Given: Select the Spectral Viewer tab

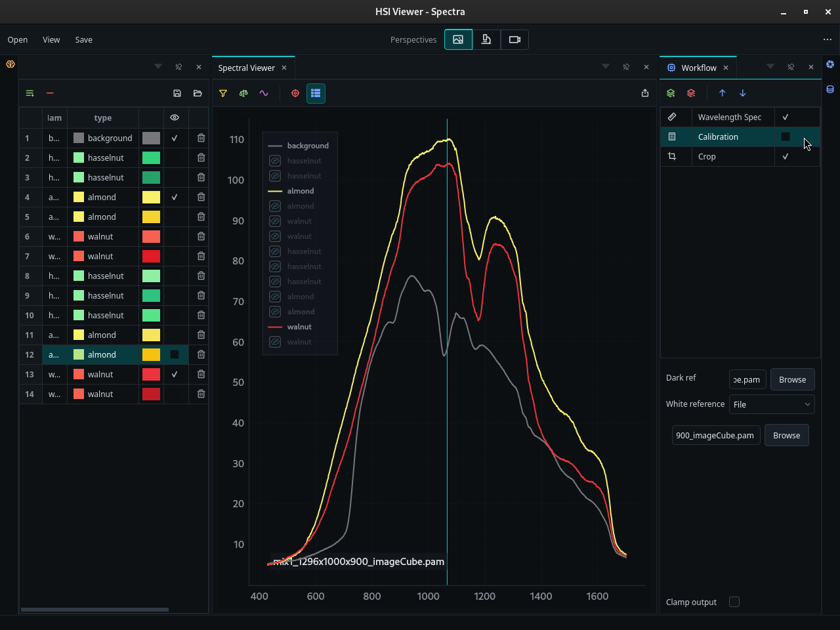Looking at the screenshot, I should [x=247, y=68].
